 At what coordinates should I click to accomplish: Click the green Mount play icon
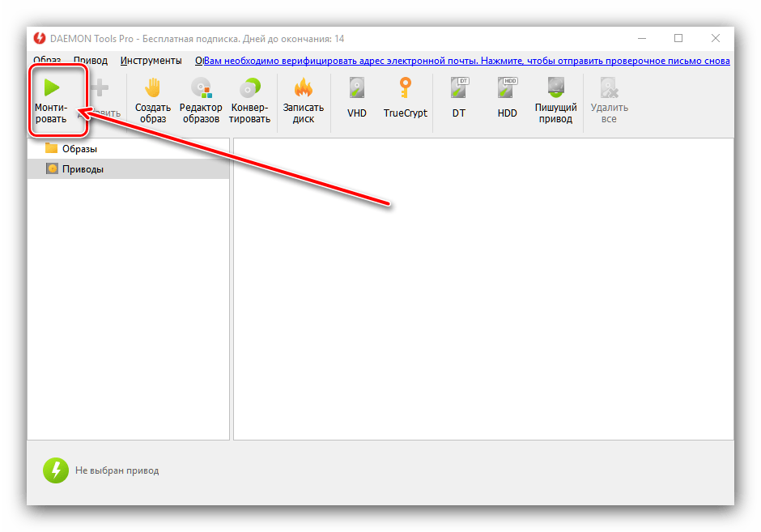point(52,88)
